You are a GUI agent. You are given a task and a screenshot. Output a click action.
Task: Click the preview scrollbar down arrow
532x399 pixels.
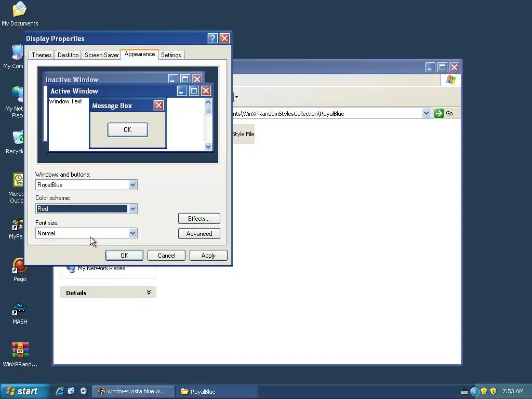208,147
